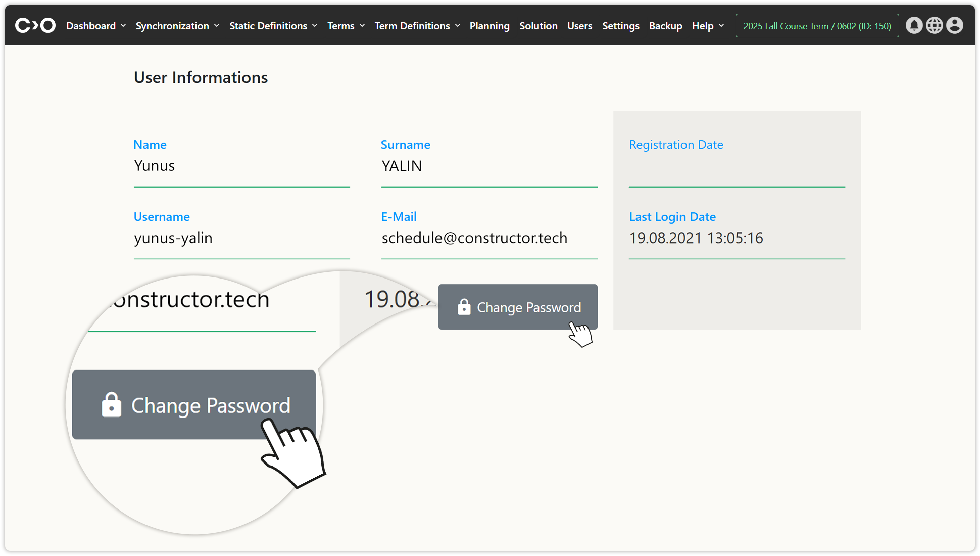
Task: Click the E-Mail field with schedule@constructor.tech
Action: [x=488, y=238]
